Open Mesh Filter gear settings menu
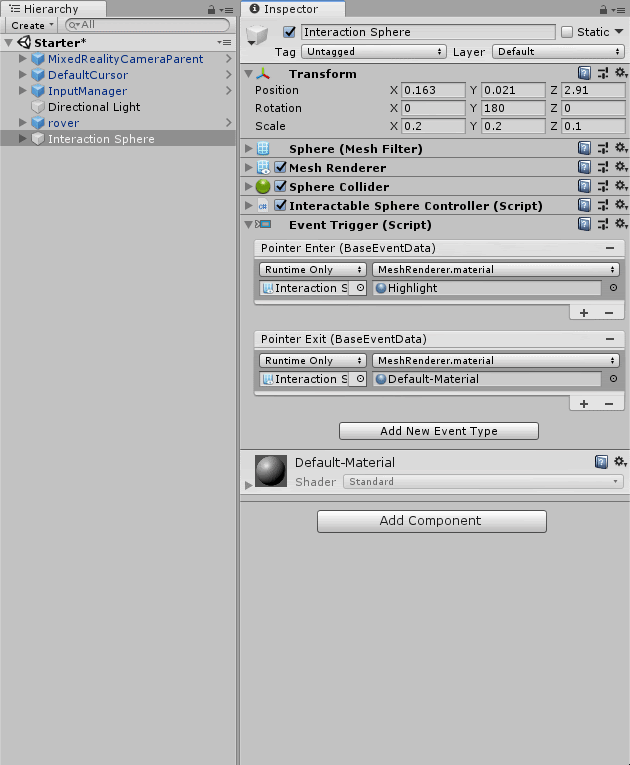Image resolution: width=630 pixels, height=765 pixels. [621, 148]
